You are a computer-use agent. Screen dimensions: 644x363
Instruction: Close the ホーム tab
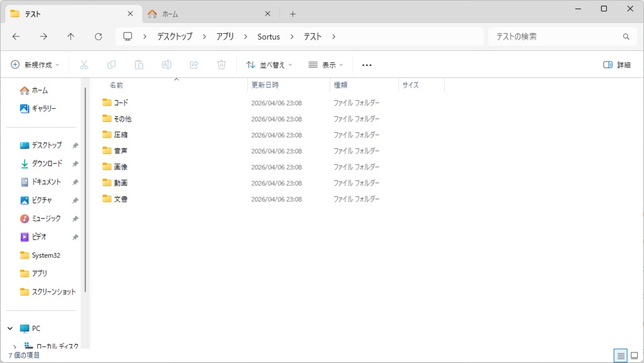click(267, 14)
